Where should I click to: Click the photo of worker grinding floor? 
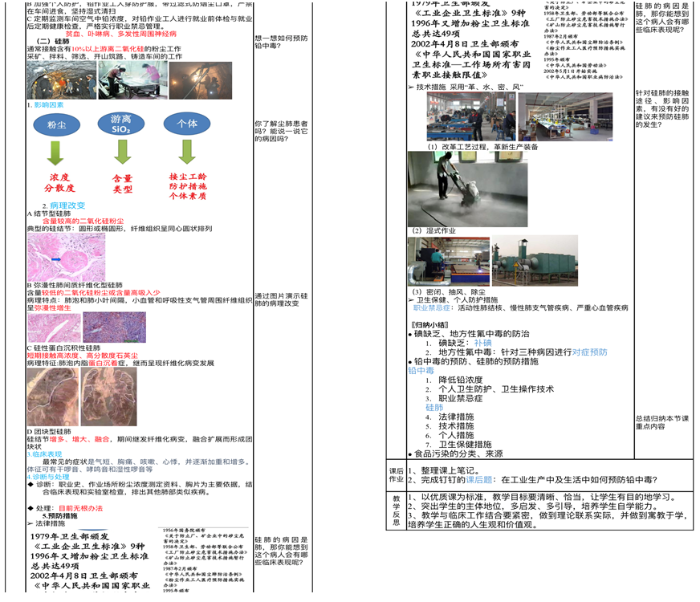point(467,189)
